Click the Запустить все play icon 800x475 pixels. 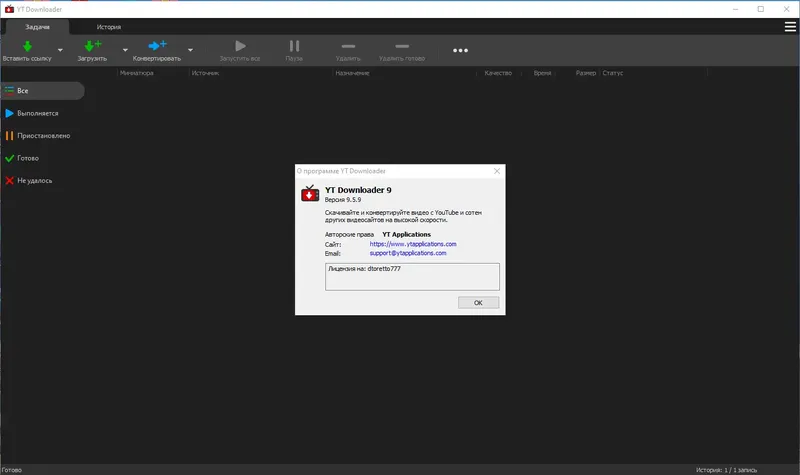coord(240,46)
